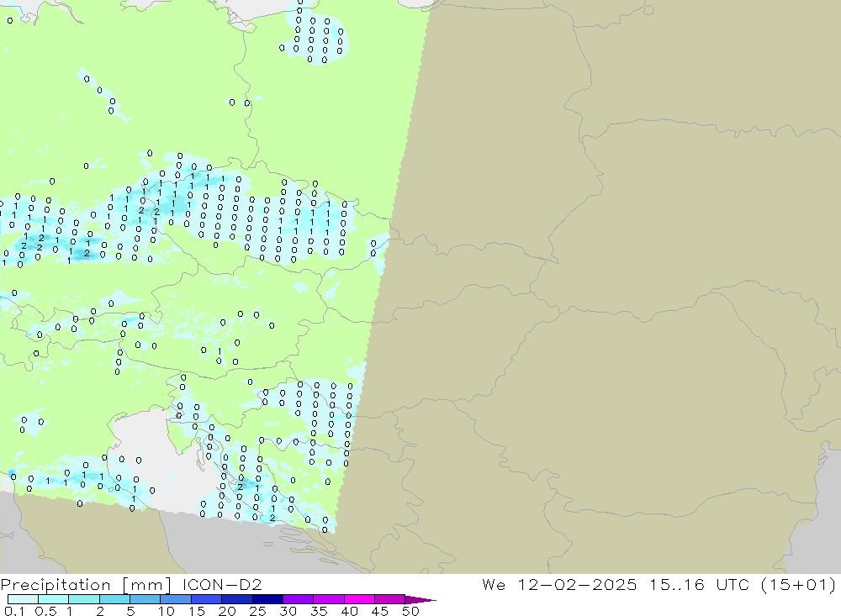
Task: Click the above-50 mm arrow tip of legend
Action: (x=420, y=600)
